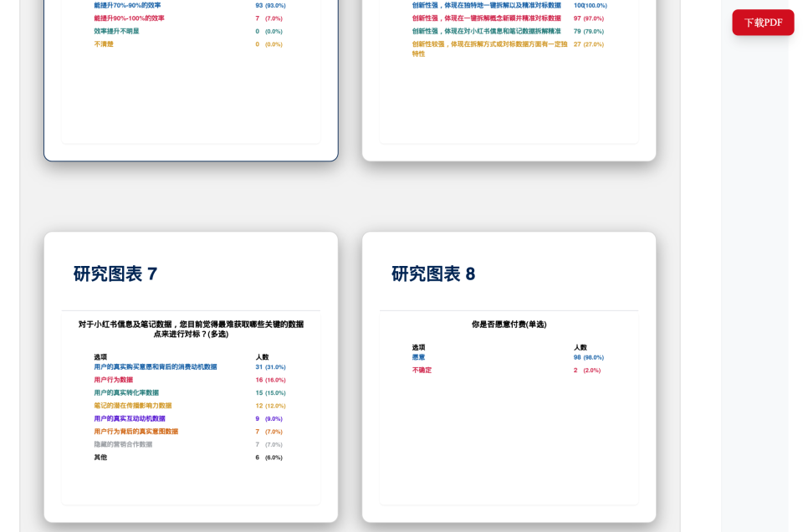Click the 你是否愿意付费(单选) question title
Screen dimensions: 803x532
point(509,325)
